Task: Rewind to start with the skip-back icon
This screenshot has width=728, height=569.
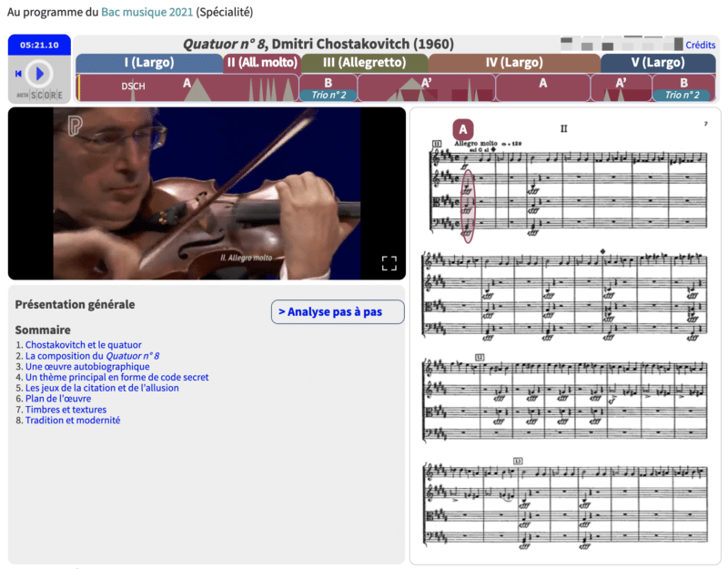Action: click(18, 74)
